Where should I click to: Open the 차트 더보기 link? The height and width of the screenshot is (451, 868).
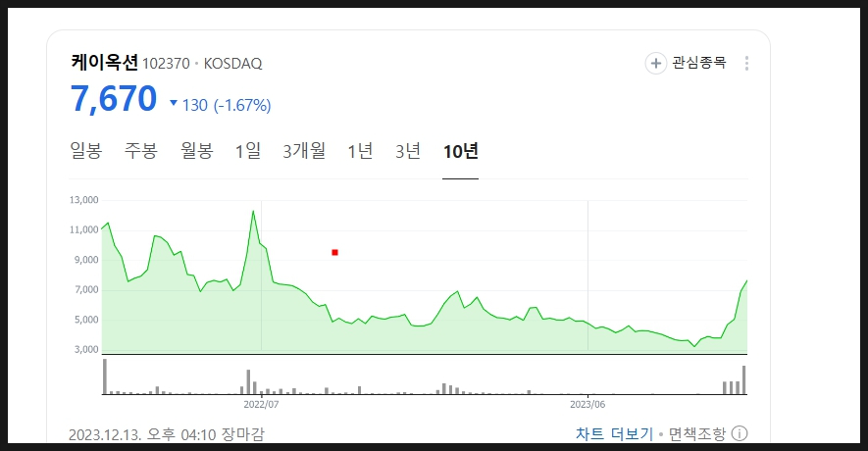coord(614,433)
